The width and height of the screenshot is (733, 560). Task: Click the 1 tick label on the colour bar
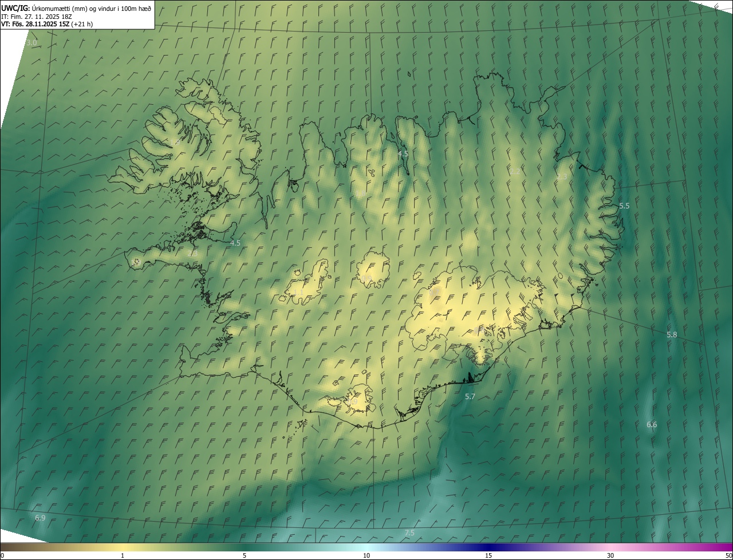point(123,555)
